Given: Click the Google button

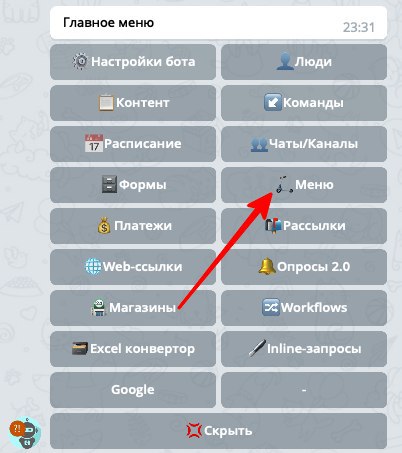Looking at the screenshot, I should coord(133,390).
